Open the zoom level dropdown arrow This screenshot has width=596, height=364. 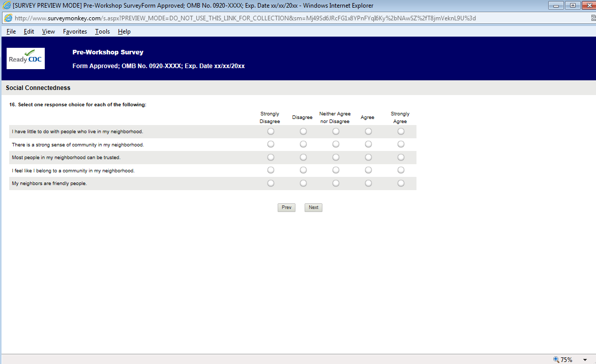[585, 360]
